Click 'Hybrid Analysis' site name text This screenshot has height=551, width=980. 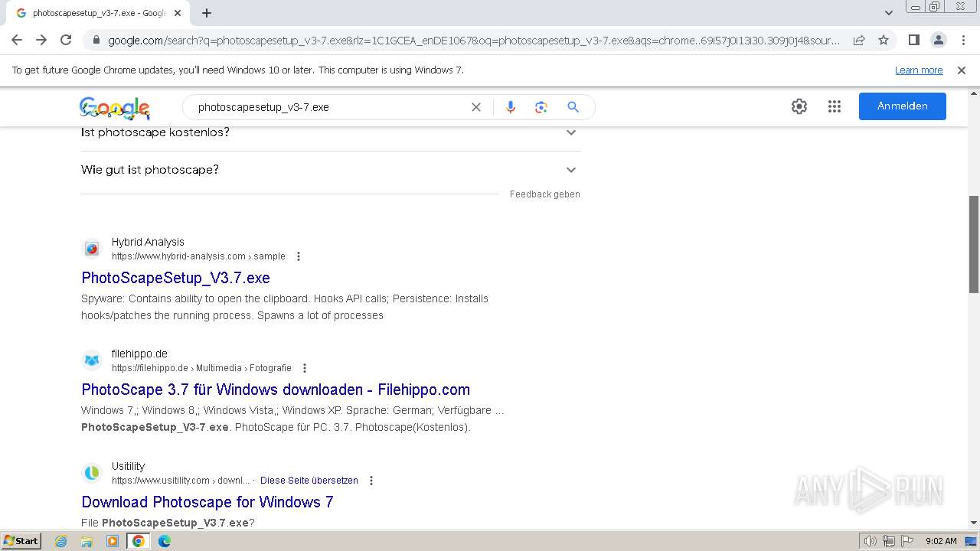148,242
